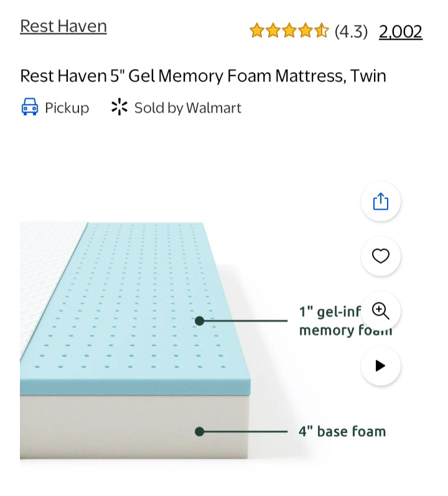Play the product video
Image resolution: width=448 pixels, height=496 pixels.
[x=380, y=365]
